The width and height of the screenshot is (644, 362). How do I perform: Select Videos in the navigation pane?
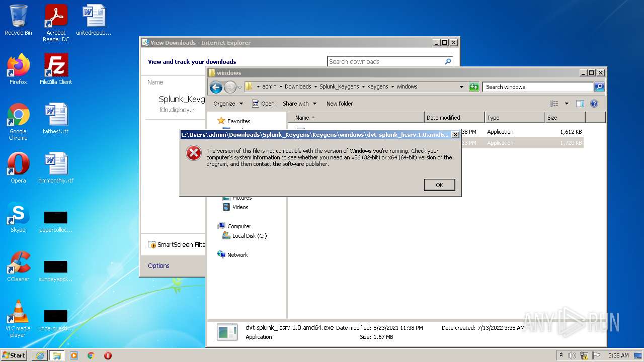(235, 207)
